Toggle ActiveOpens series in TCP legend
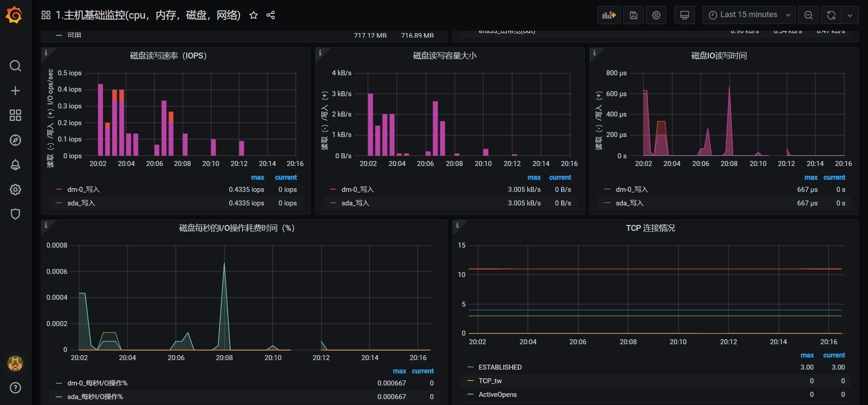The height and width of the screenshot is (405, 868). [498, 395]
